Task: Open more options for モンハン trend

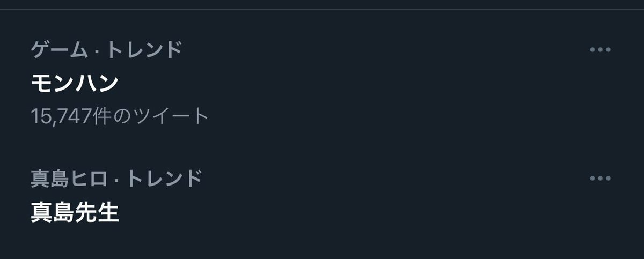Action: pos(600,50)
